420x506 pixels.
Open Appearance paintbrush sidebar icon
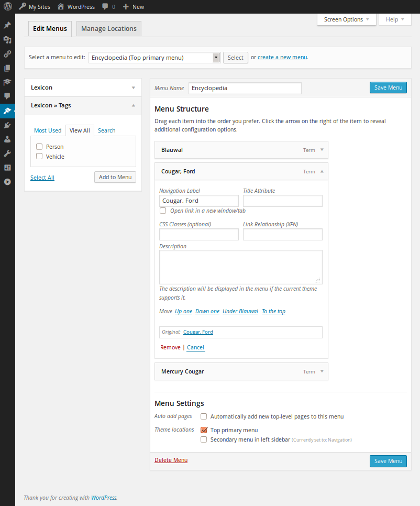pos(7,111)
